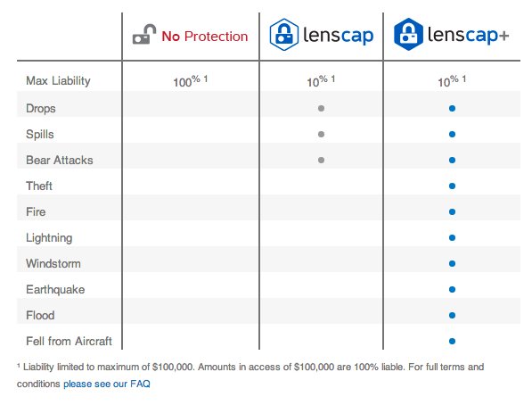Viewport: 532px width, 405px height.
Task: Click the Lightning row label
Action: 49,238
